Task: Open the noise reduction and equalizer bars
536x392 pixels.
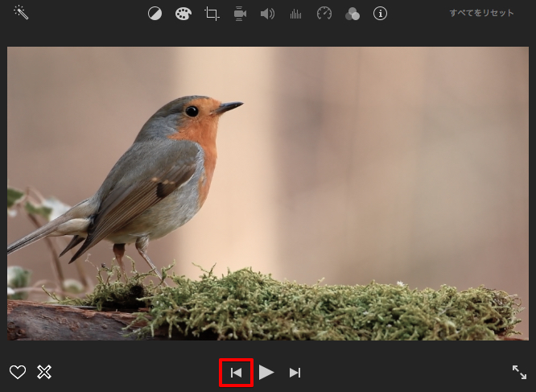Action: coord(295,14)
